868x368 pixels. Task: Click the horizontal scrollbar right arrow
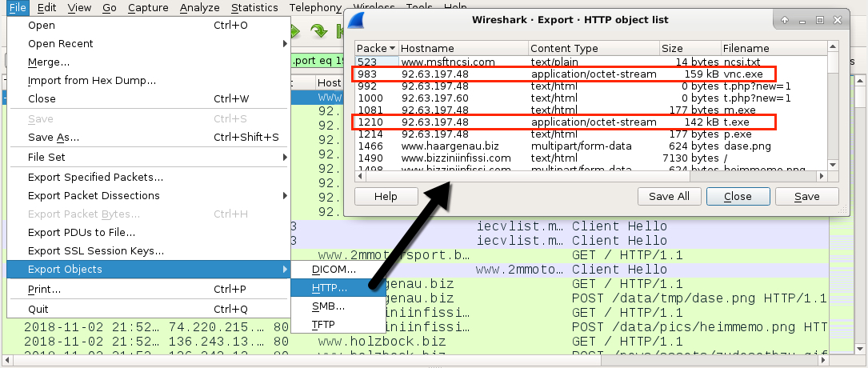click(822, 176)
